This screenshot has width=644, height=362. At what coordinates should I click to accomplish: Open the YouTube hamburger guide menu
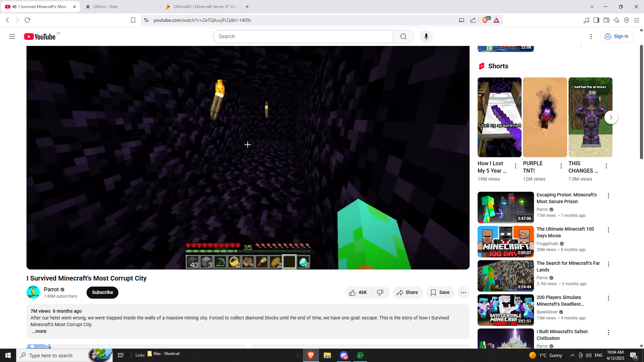(x=12, y=37)
